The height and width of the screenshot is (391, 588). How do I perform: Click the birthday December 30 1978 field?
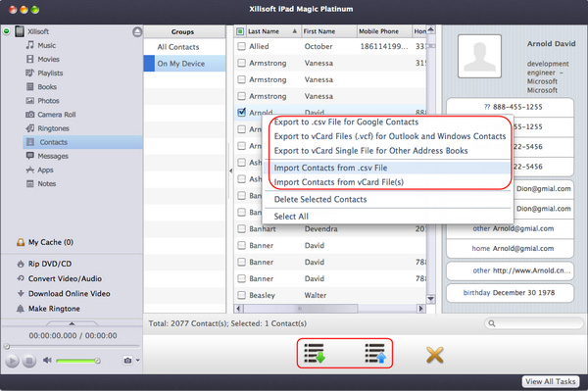point(510,293)
